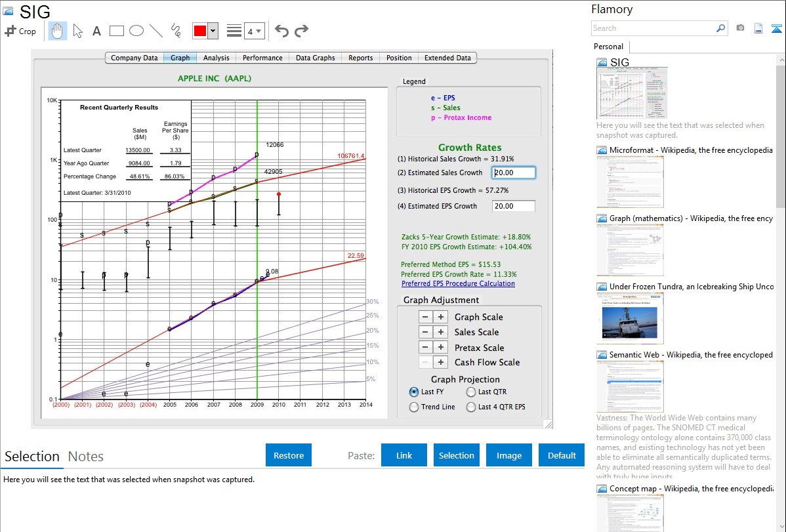
Task: Open Graph (mathematics) snapshot thumbnail
Action: (x=630, y=250)
